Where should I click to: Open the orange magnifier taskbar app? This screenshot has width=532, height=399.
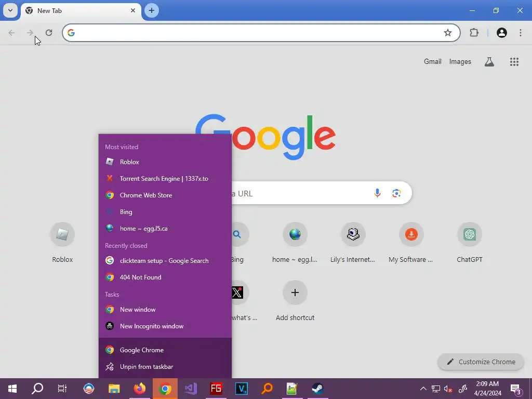[267, 389]
